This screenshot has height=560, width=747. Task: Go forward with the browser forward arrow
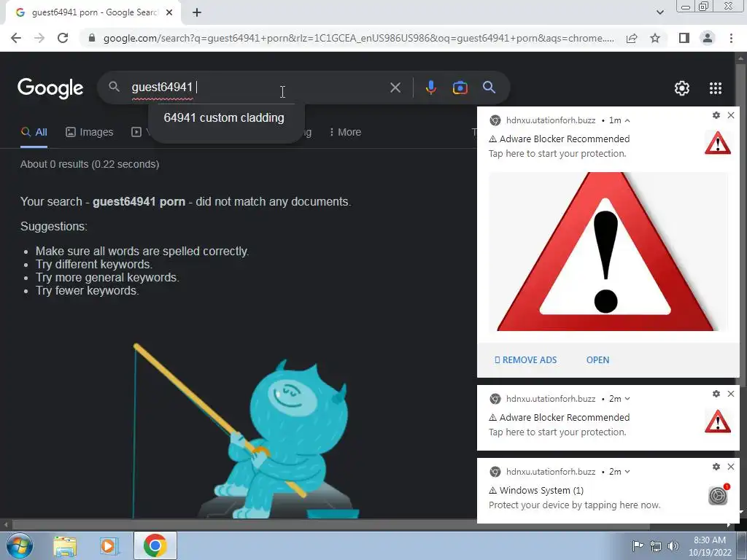coord(39,38)
